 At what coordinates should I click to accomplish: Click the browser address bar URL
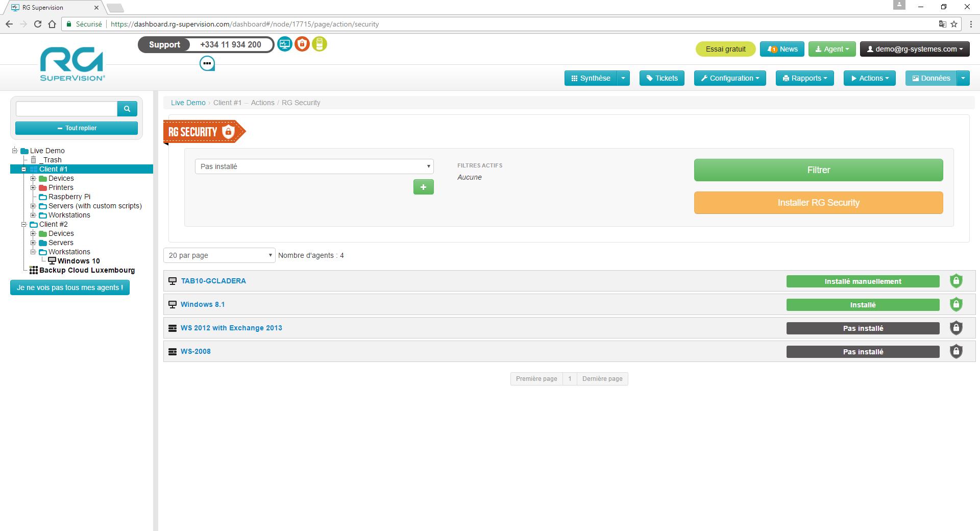coord(245,24)
